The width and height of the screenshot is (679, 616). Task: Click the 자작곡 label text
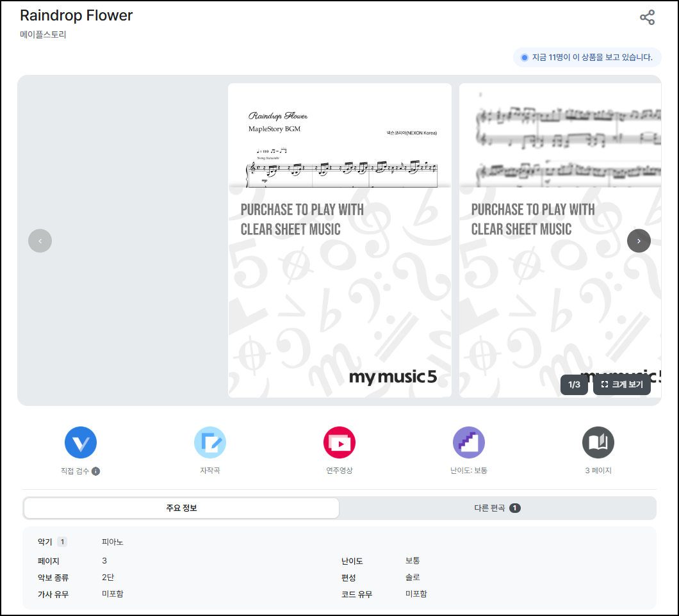pos(210,471)
